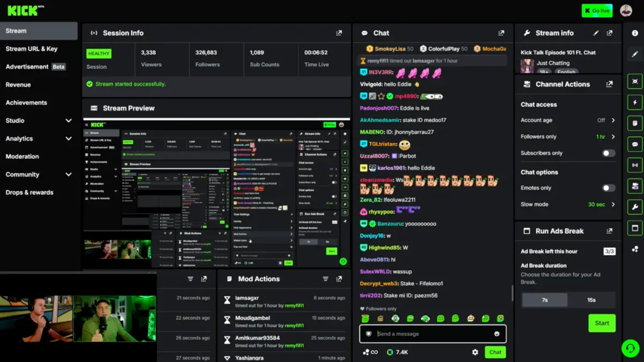The width and height of the screenshot is (644, 362).
Task: Open the filter icon in Mod Actions header
Action: tap(325, 279)
